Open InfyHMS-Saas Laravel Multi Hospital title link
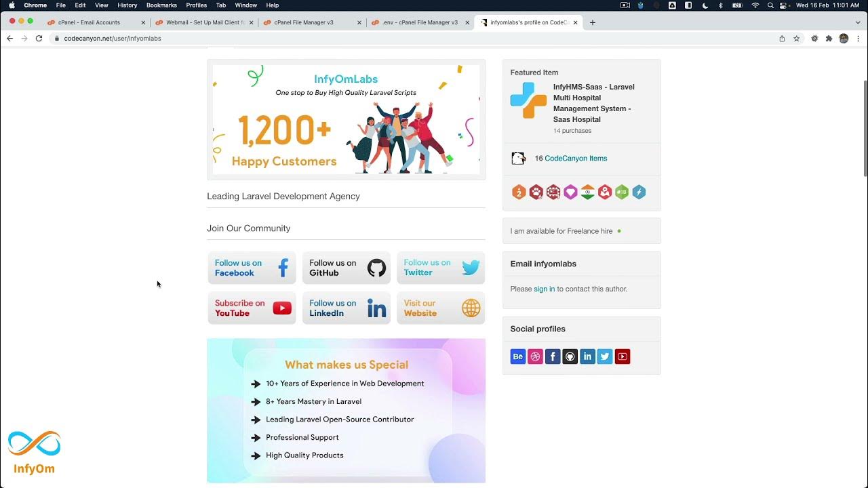868x488 pixels. click(594, 103)
